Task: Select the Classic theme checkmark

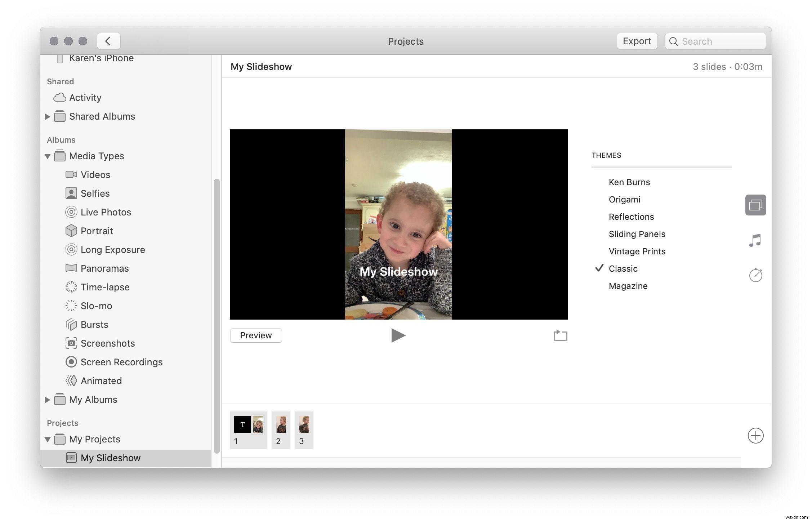Action: 600,268
